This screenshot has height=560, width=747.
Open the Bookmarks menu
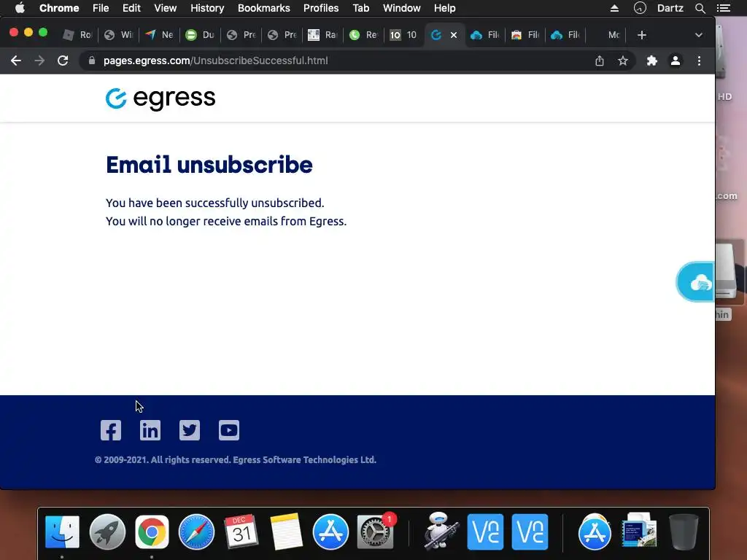[x=264, y=8]
